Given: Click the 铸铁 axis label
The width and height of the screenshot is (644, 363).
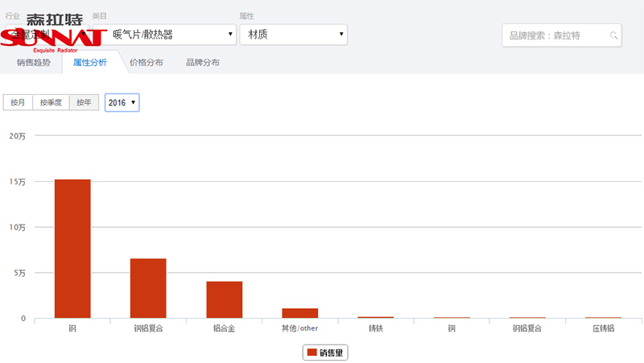Looking at the screenshot, I should tap(376, 328).
